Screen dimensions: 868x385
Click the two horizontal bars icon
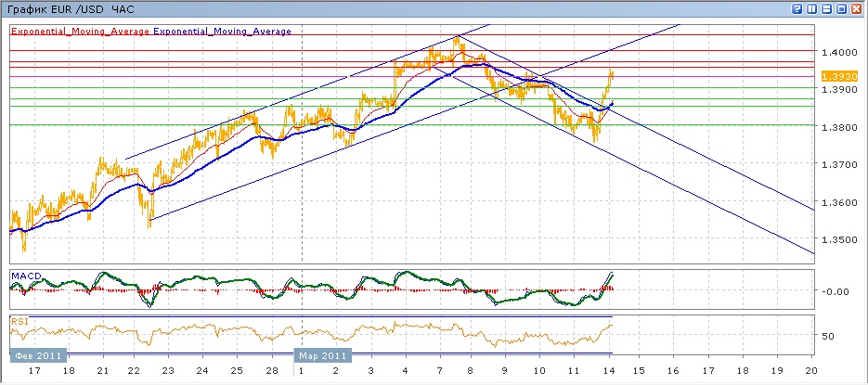click(827, 8)
